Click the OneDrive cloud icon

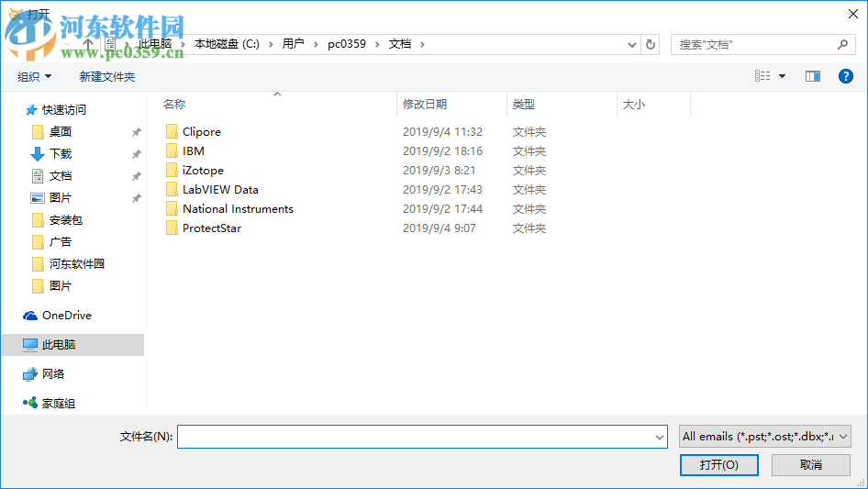point(30,316)
